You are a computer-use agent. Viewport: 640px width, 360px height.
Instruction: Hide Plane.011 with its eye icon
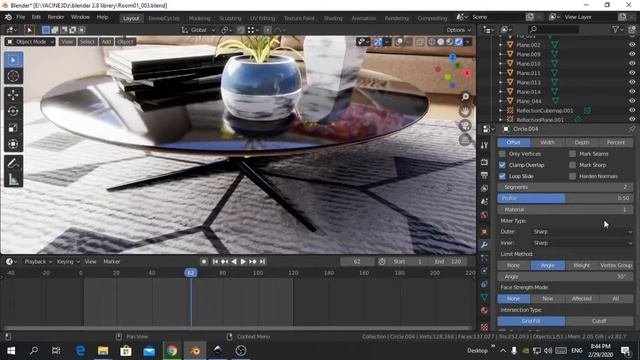coord(632,73)
